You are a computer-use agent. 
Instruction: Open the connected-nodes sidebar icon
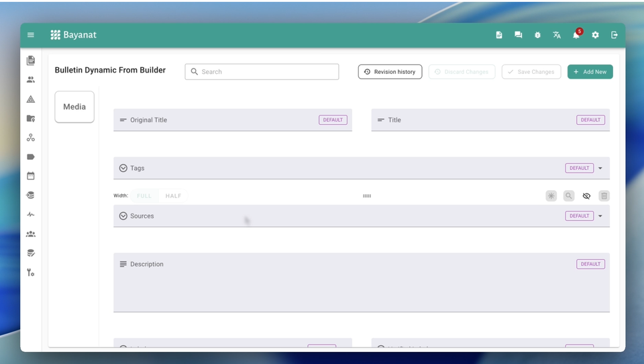(x=31, y=138)
